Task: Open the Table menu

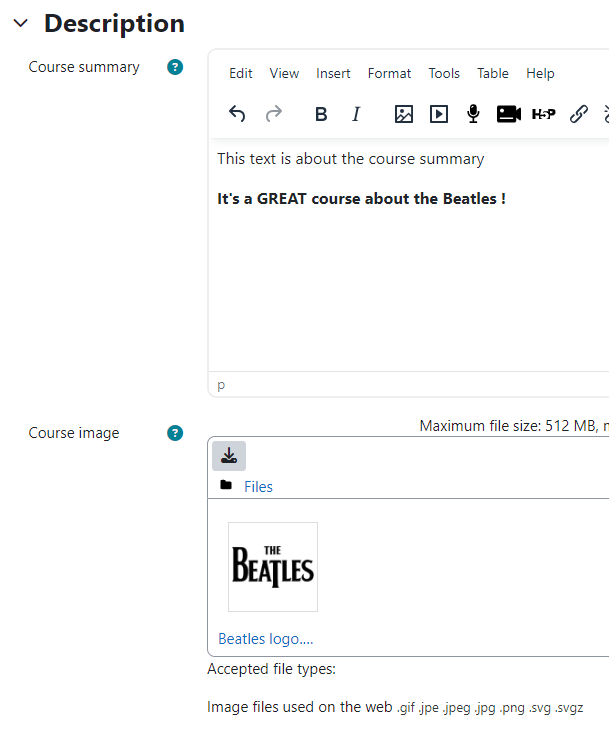Action: coord(493,74)
